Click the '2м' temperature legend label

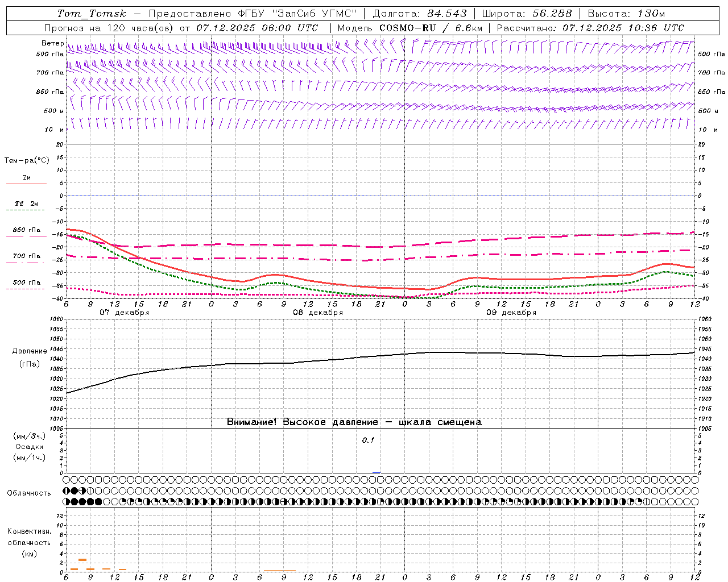click(x=27, y=178)
